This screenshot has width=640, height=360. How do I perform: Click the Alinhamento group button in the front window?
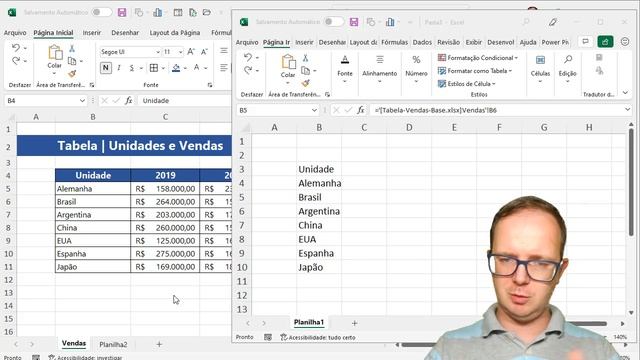click(380, 69)
